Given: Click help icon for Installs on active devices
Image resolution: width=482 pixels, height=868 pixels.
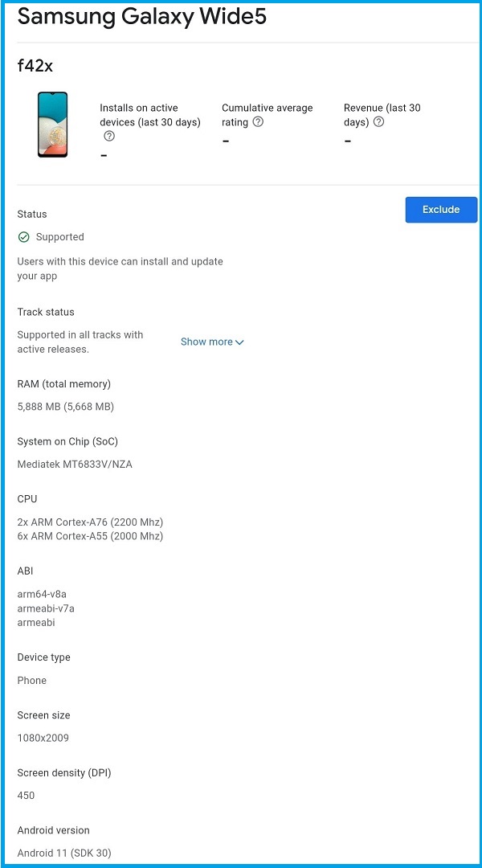Looking at the screenshot, I should 109,137.
